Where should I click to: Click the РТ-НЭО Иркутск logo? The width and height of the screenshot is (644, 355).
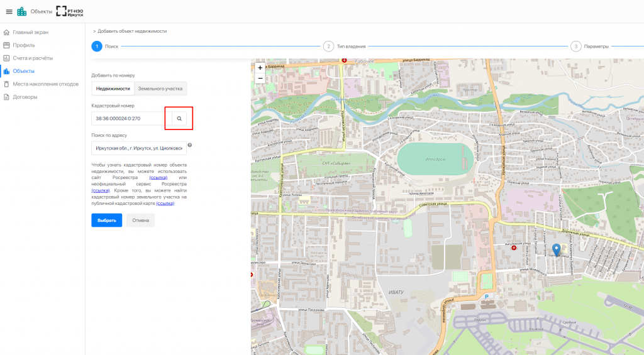(x=70, y=11)
